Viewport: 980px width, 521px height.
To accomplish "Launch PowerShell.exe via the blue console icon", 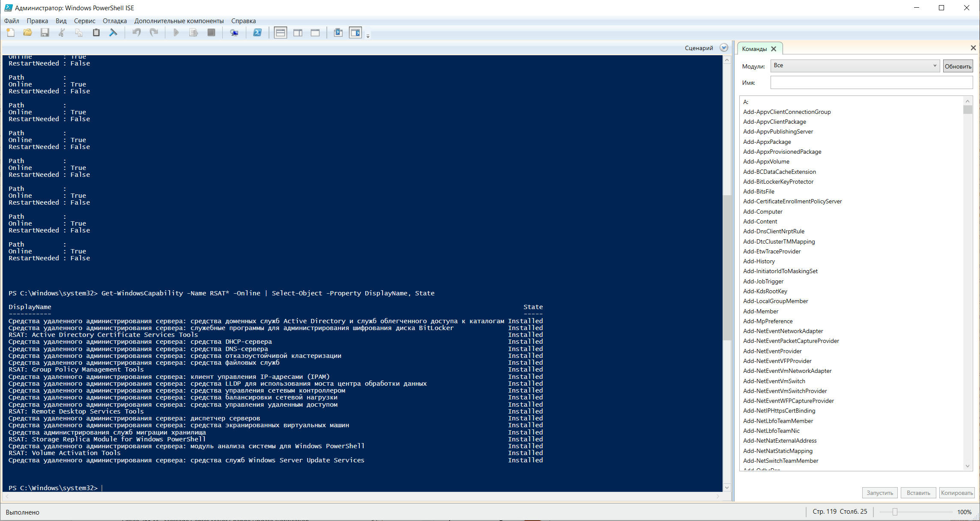I will tap(257, 33).
